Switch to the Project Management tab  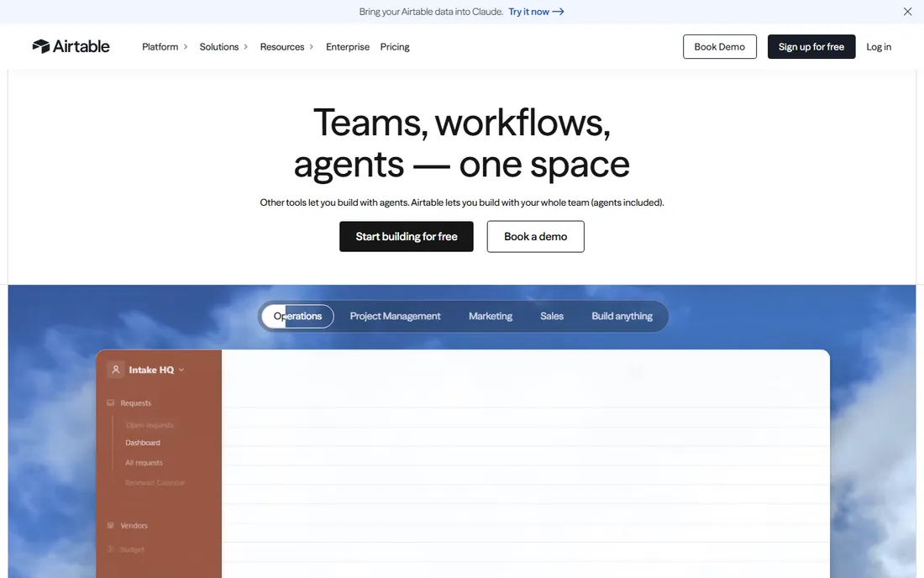pyautogui.click(x=395, y=317)
